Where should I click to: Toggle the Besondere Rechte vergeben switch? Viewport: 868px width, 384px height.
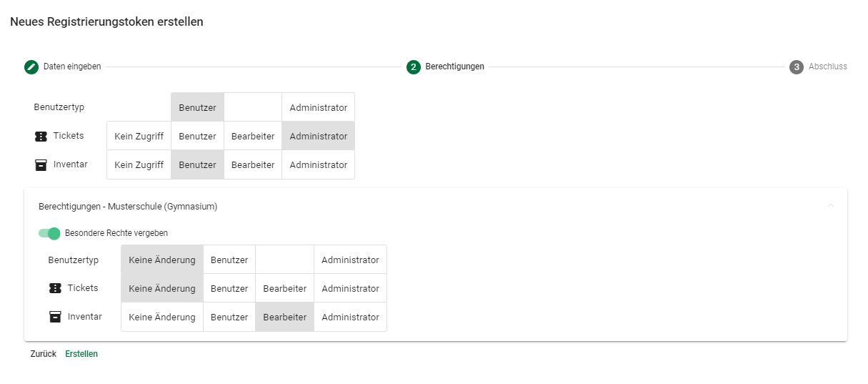coord(49,233)
